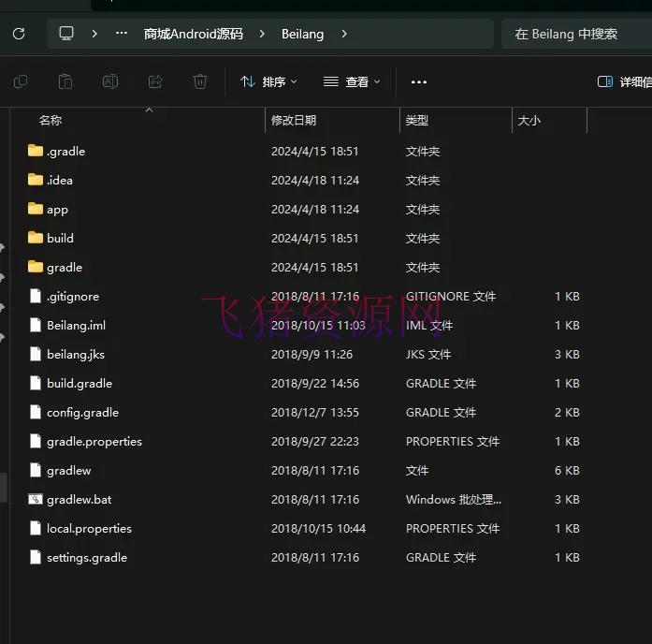The image size is (652, 644).
Task: Select the build folder icon
Action: 36,238
